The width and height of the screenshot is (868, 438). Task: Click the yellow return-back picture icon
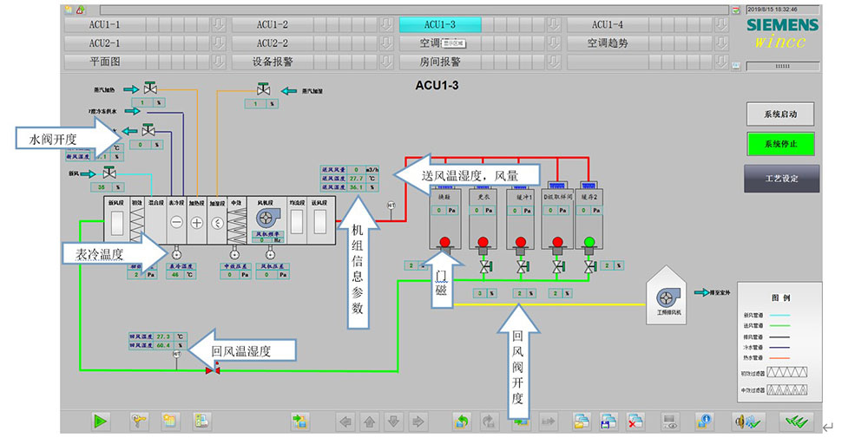[x=462, y=422]
